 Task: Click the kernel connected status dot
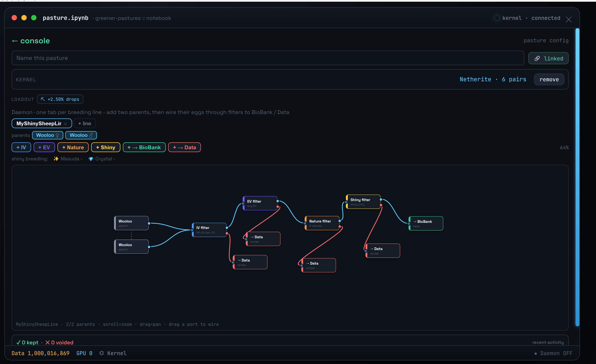coord(497,18)
